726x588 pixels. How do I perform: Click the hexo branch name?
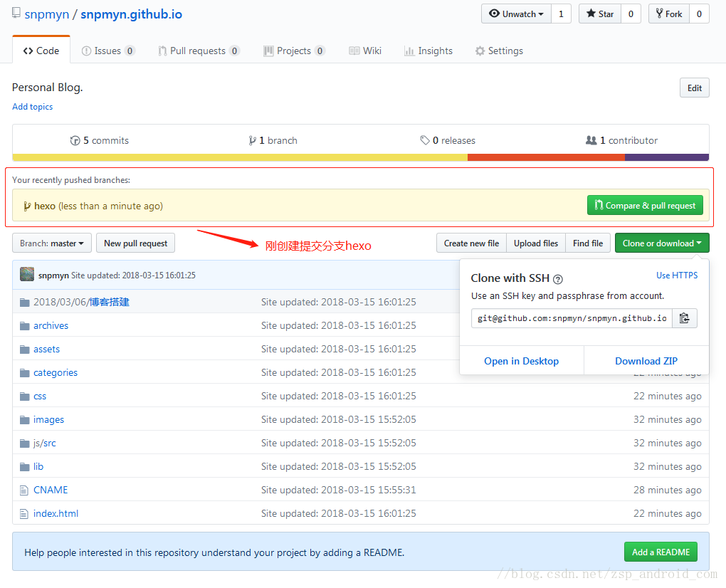point(44,206)
